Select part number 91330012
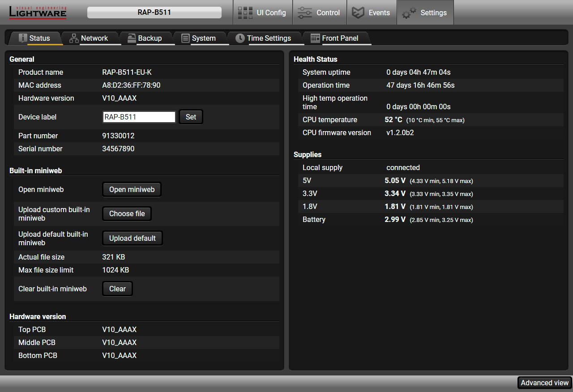This screenshot has height=392, width=573. 118,136
